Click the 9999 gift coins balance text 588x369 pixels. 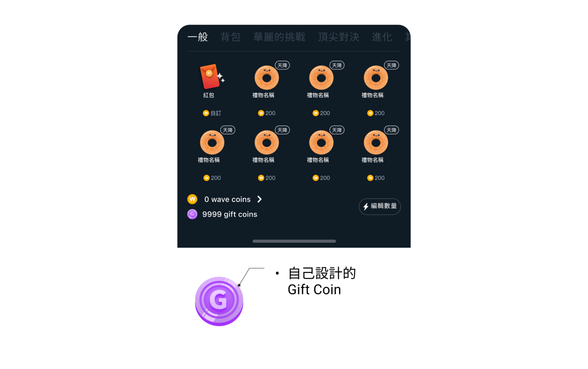(230, 214)
